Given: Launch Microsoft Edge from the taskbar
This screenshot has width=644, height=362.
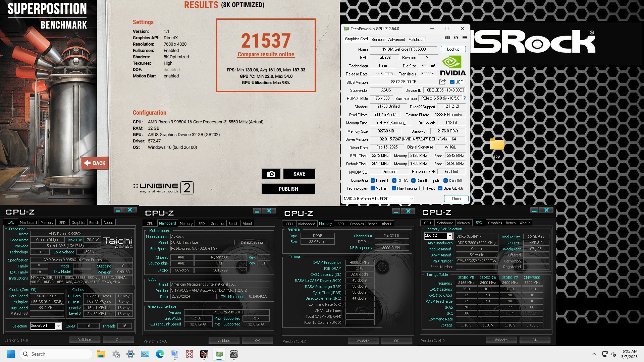Looking at the screenshot, I should coord(160,354).
